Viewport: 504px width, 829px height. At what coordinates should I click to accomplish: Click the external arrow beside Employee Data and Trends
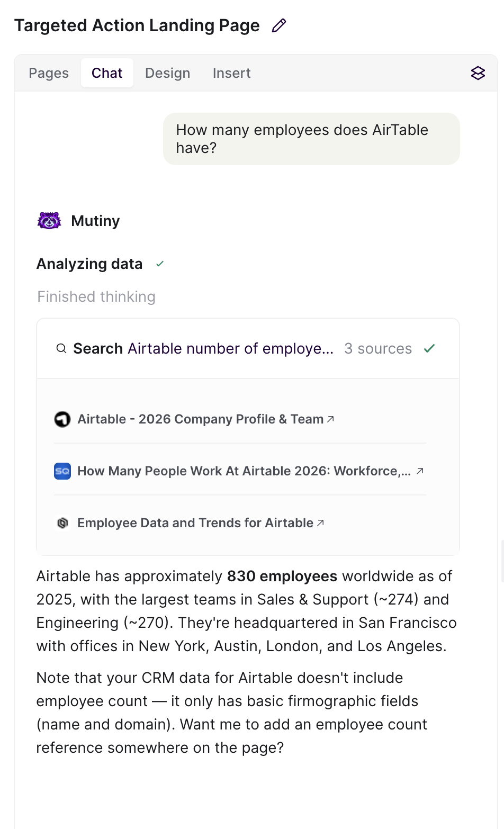(320, 522)
